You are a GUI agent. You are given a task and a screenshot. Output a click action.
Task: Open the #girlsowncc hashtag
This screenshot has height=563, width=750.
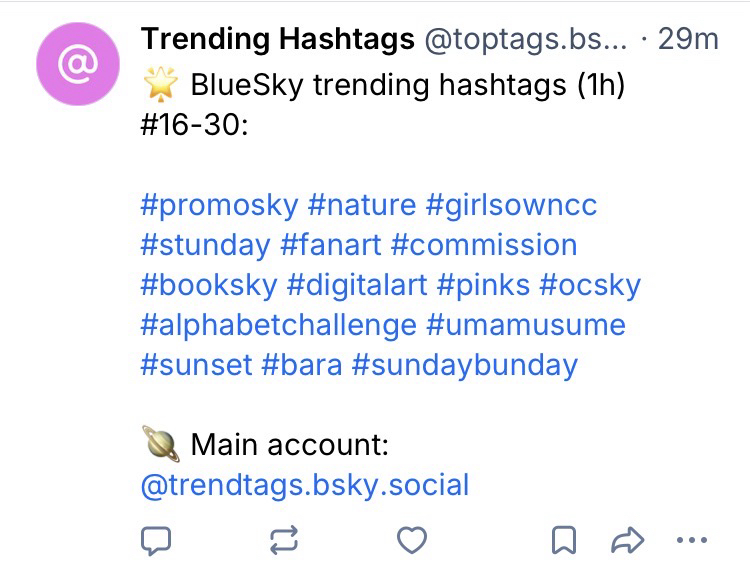[511, 206]
